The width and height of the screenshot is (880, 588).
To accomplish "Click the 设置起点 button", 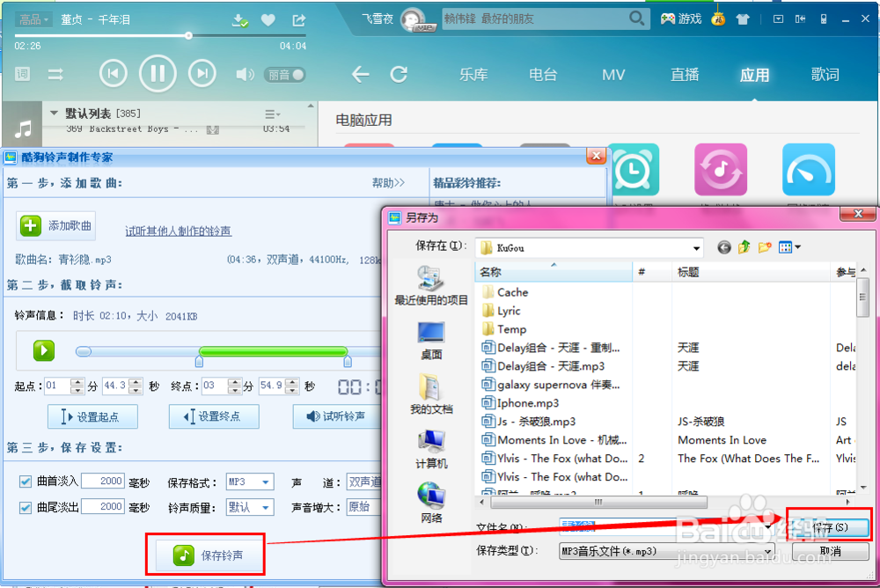I will tap(92, 416).
